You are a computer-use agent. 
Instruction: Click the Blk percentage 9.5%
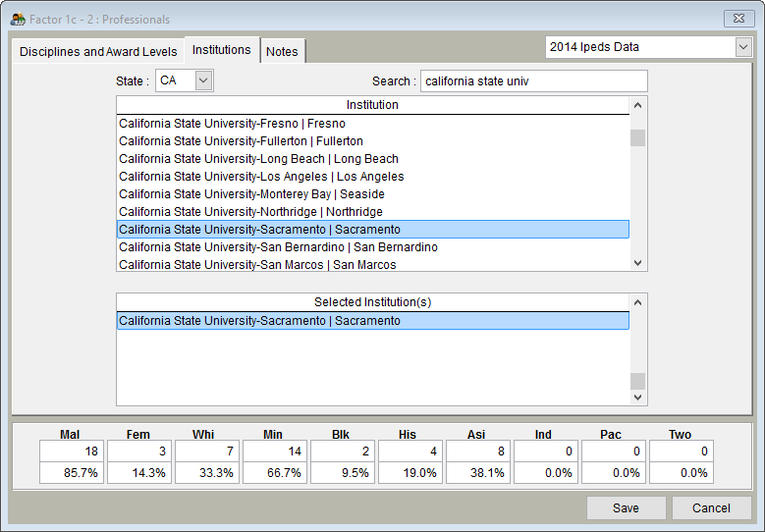click(x=343, y=473)
